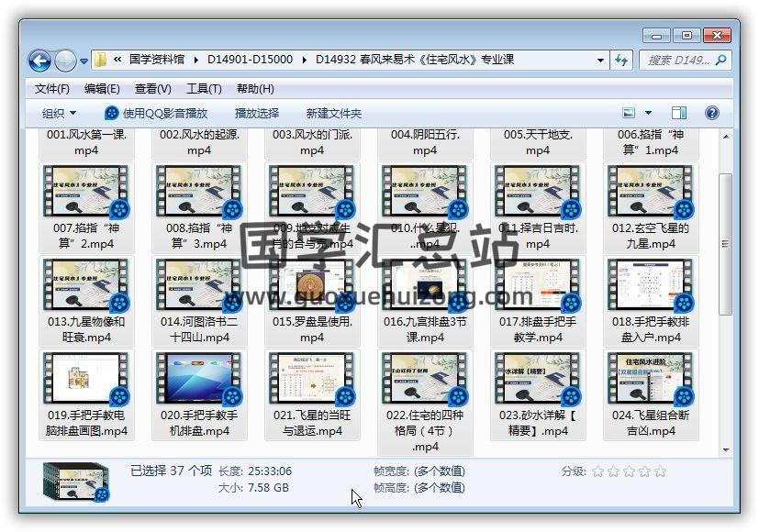
Task: Click the scrollbar up arrow
Action: tap(726, 137)
